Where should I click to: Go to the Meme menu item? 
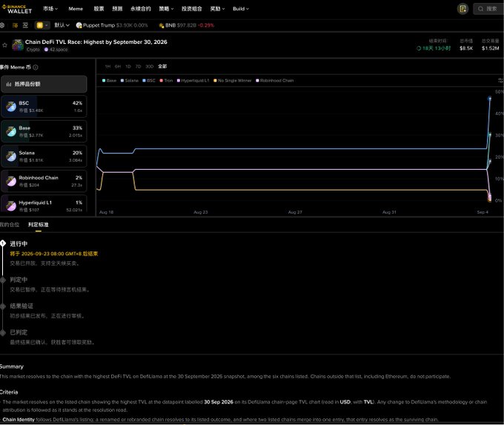pos(76,9)
